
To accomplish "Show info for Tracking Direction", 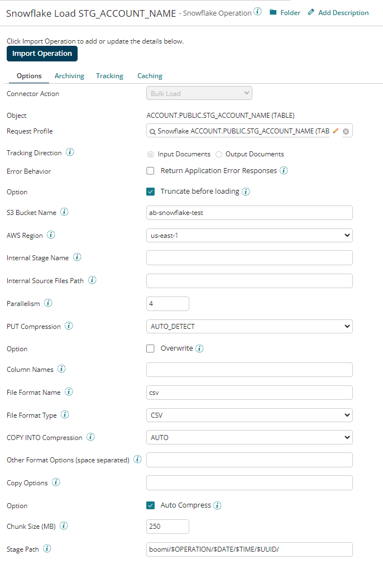I will (70, 152).
